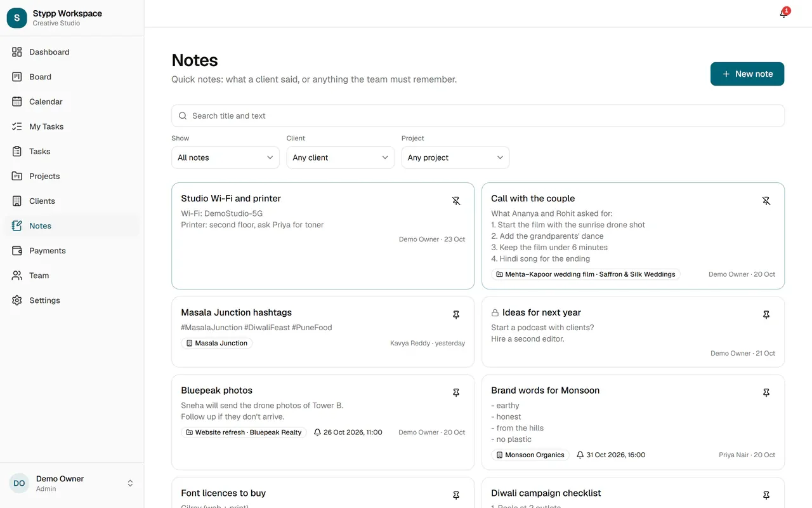
Task: Click the Stypp Workspace logo icon
Action: tap(17, 18)
